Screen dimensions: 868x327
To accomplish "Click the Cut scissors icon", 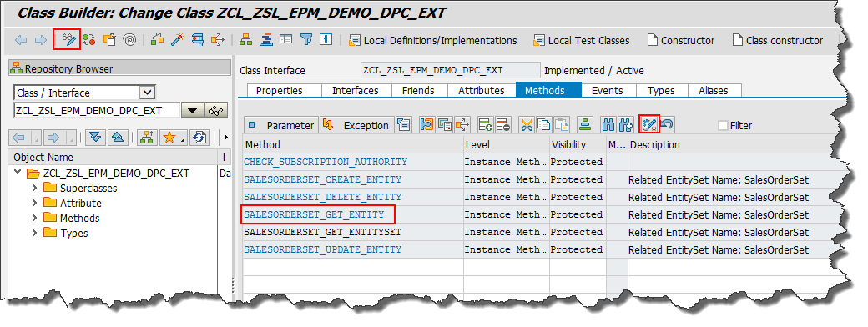I will point(527,125).
